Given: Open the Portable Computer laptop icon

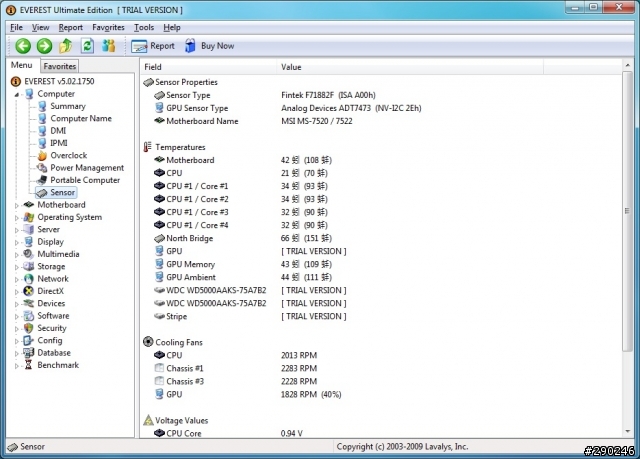Looking at the screenshot, I should (x=42, y=180).
